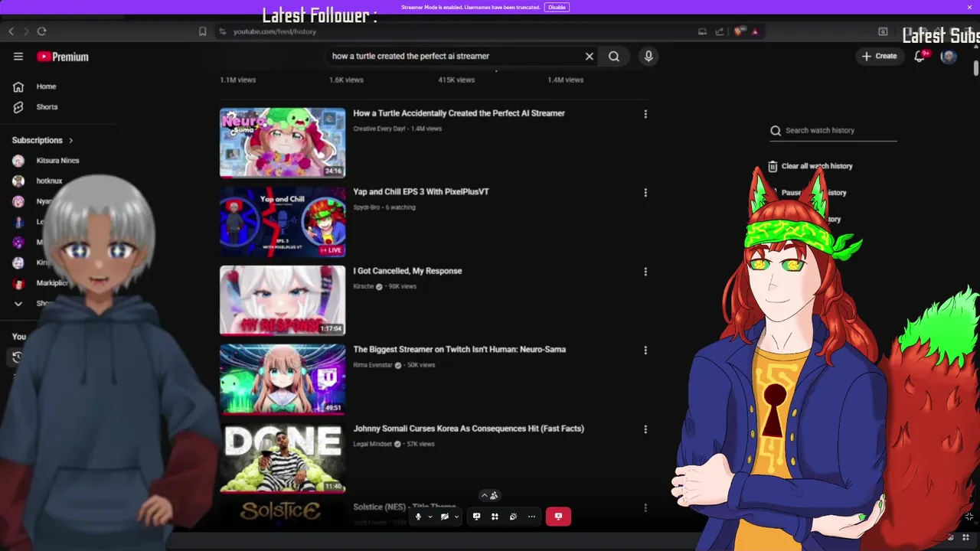The height and width of the screenshot is (551, 980).
Task: Click the Brave shields lion icon
Action: [x=739, y=31]
